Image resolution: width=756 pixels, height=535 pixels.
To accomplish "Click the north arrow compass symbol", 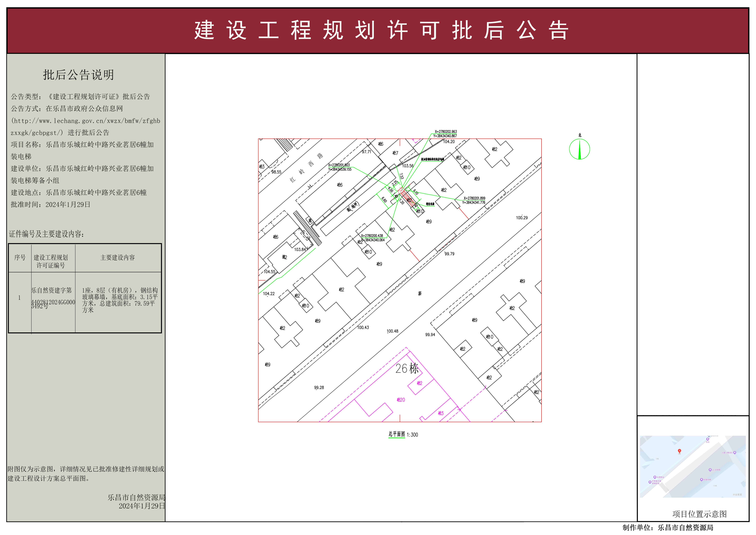I will click(x=579, y=149).
